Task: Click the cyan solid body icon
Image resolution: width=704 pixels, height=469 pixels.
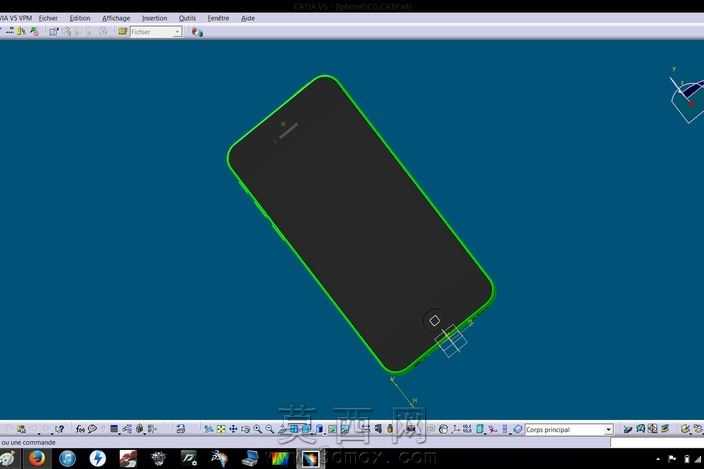Action: click(x=480, y=429)
